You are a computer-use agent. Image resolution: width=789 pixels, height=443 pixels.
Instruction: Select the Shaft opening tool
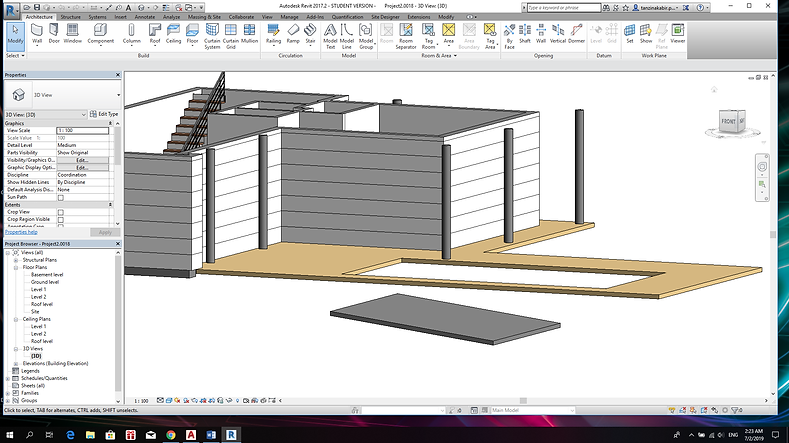point(525,34)
